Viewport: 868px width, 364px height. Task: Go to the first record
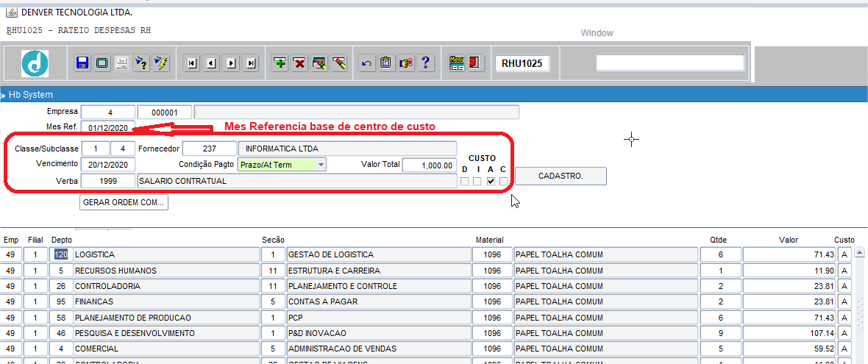[x=191, y=63]
